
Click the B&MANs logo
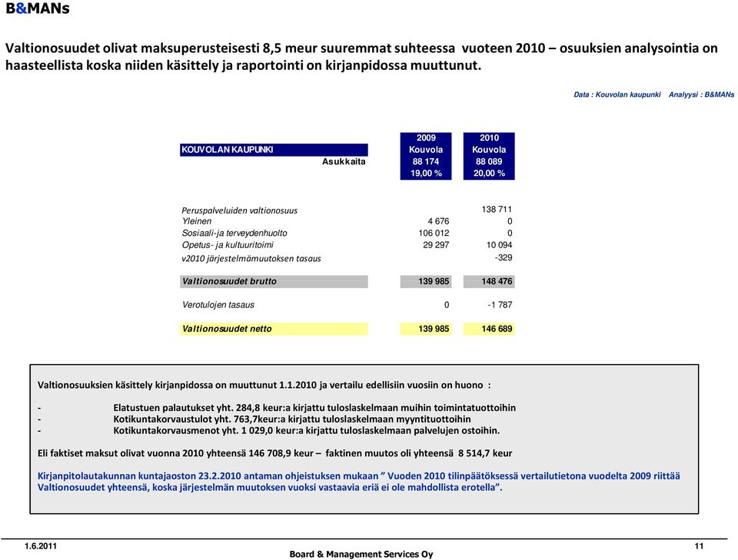tap(38, 9)
